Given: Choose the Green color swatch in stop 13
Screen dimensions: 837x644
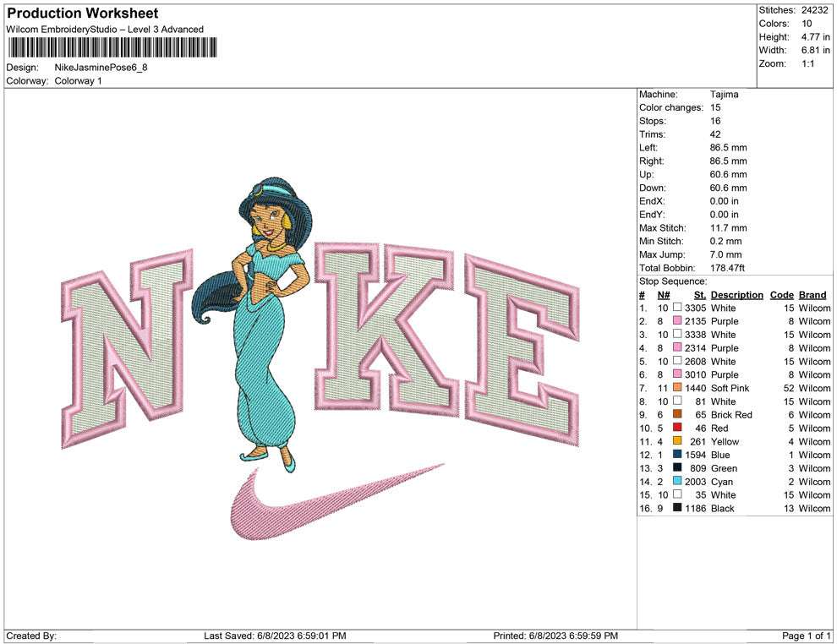Looking at the screenshot, I should point(677,467).
